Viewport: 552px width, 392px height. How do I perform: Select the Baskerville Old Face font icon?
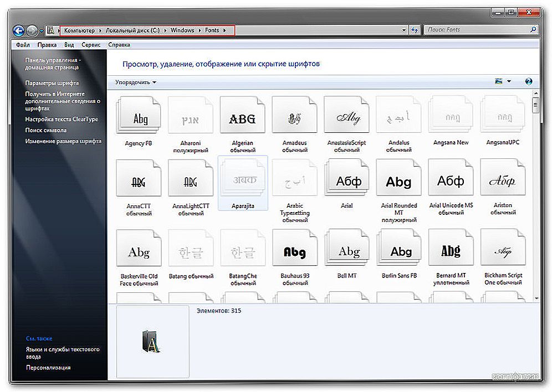(x=139, y=249)
